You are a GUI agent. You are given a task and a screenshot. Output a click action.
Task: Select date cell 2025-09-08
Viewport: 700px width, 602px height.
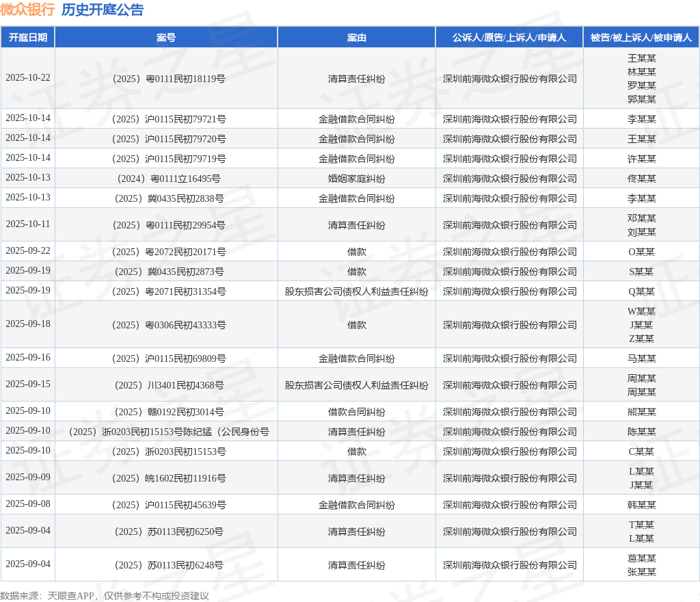(27, 504)
